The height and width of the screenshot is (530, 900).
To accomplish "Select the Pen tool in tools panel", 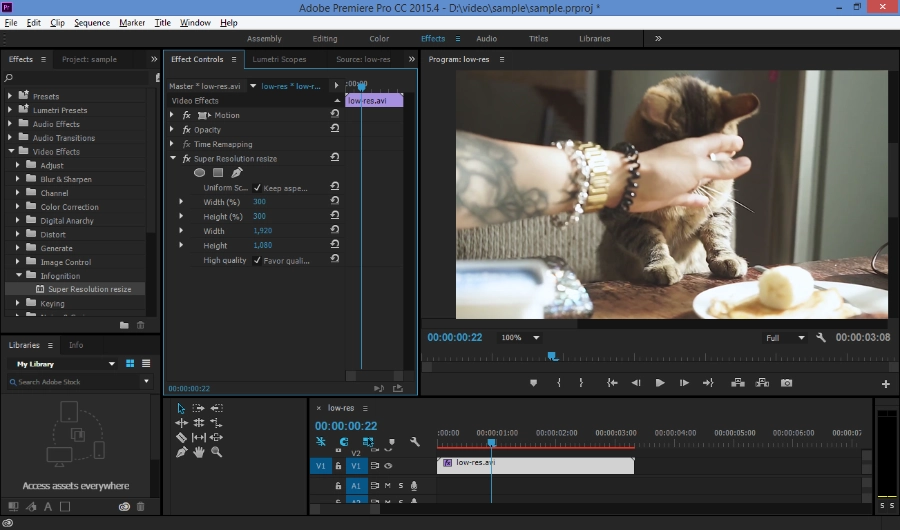I will (181, 452).
